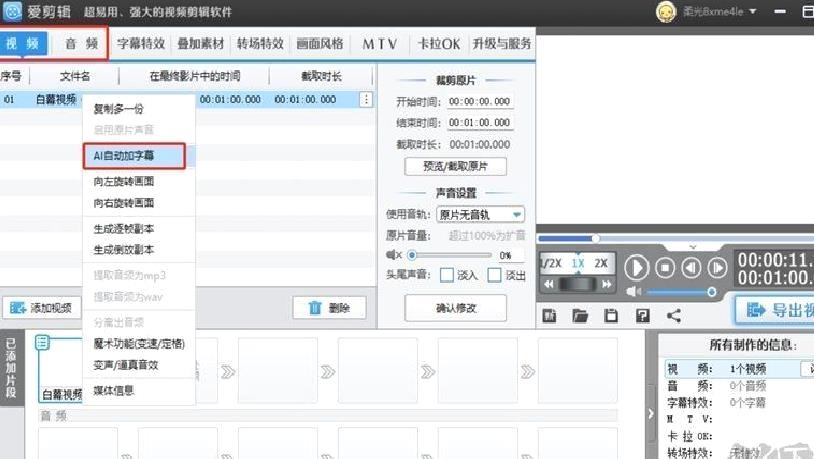Select the 白幕视频 clip thumbnail

(61, 371)
